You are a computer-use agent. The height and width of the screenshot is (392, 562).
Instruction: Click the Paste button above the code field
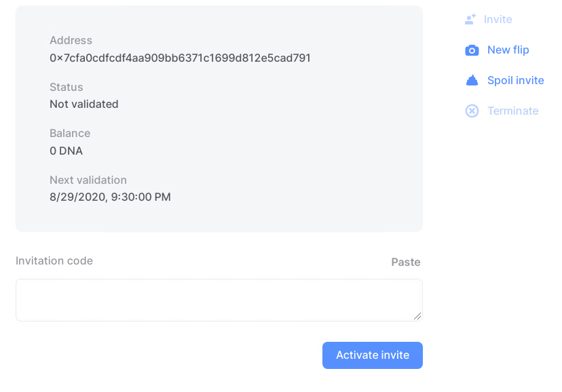tap(406, 262)
